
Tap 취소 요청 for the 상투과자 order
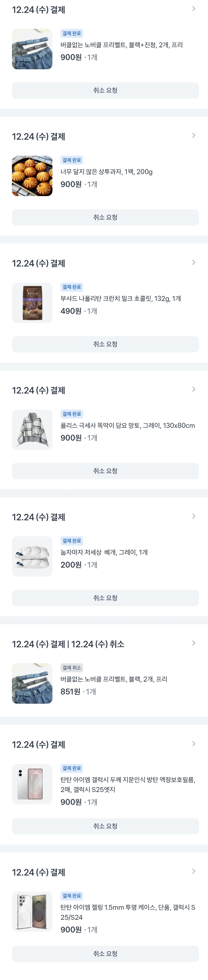click(105, 217)
